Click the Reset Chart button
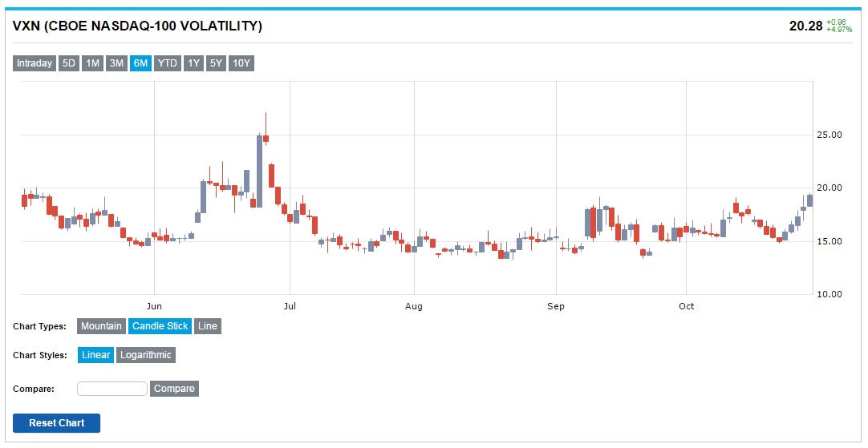868x448 pixels. point(56,423)
